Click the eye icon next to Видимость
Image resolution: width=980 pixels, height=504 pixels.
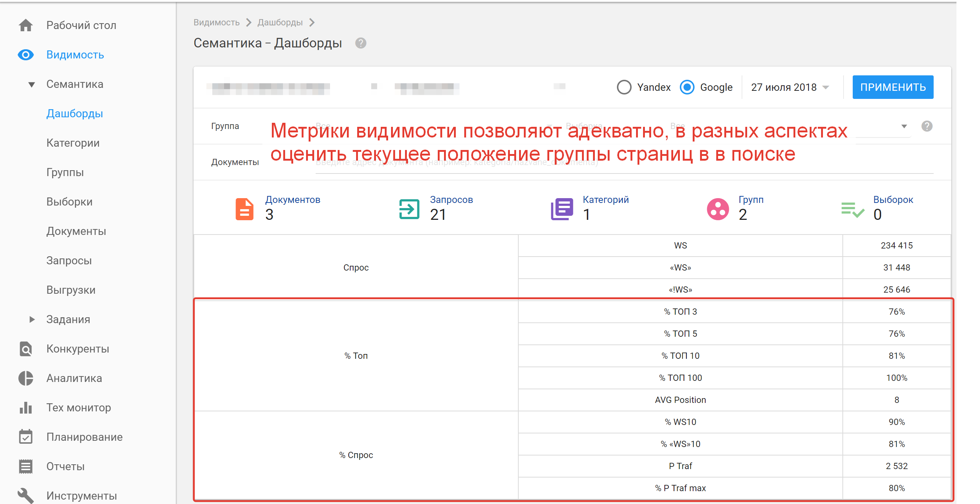pyautogui.click(x=25, y=55)
